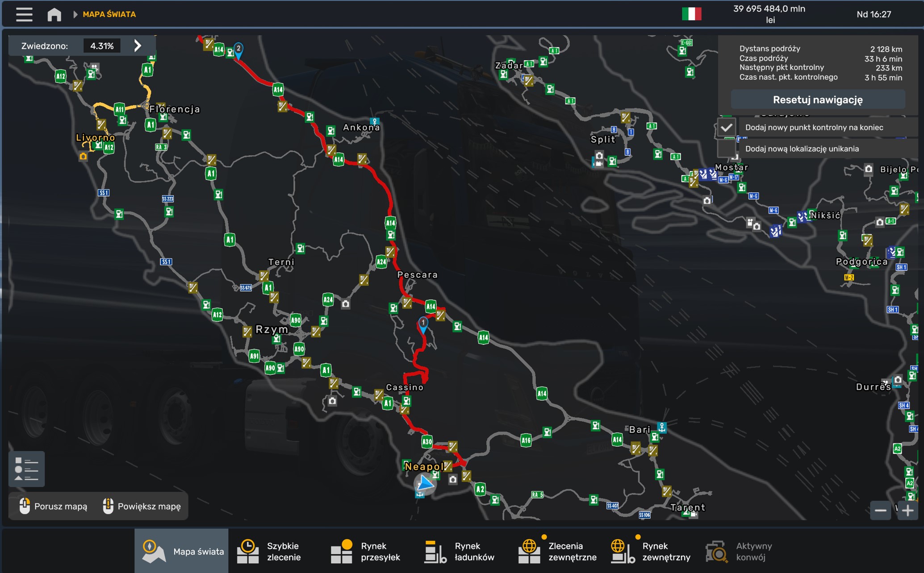
Task: Click the SS1 road sign near Livorno coast
Action: pyautogui.click(x=104, y=193)
